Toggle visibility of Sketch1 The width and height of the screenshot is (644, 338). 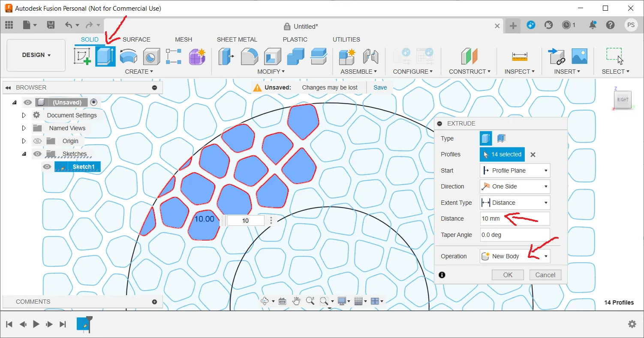pos(47,167)
